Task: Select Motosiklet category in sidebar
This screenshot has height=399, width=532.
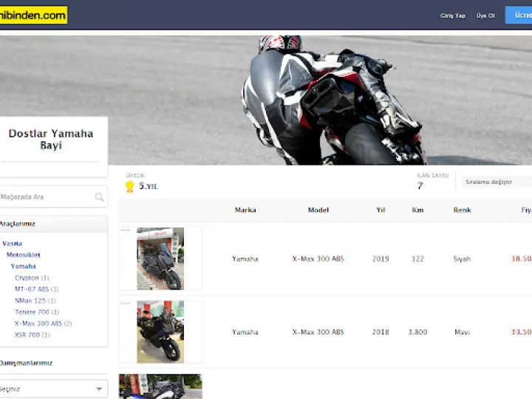Action: (24, 255)
